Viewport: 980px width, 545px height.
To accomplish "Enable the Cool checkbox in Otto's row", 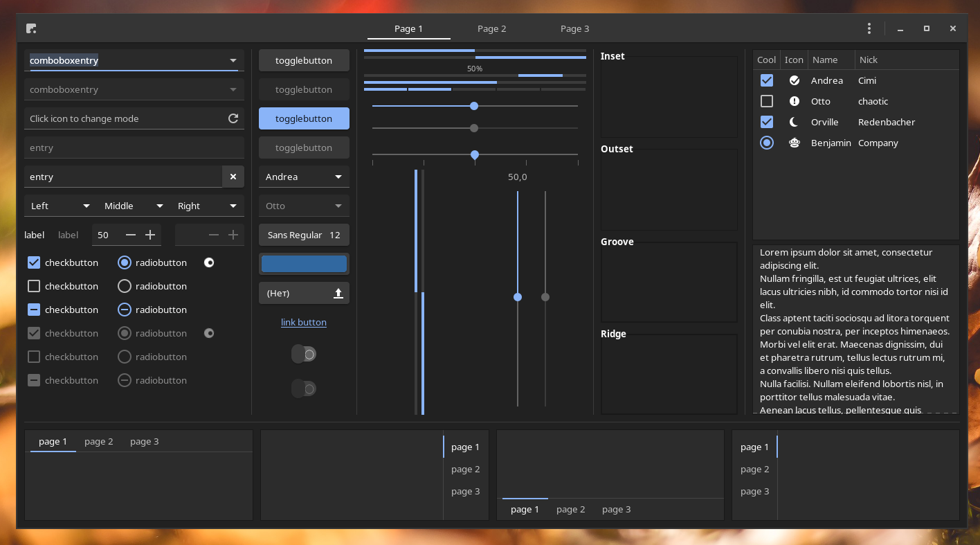I will (x=766, y=101).
